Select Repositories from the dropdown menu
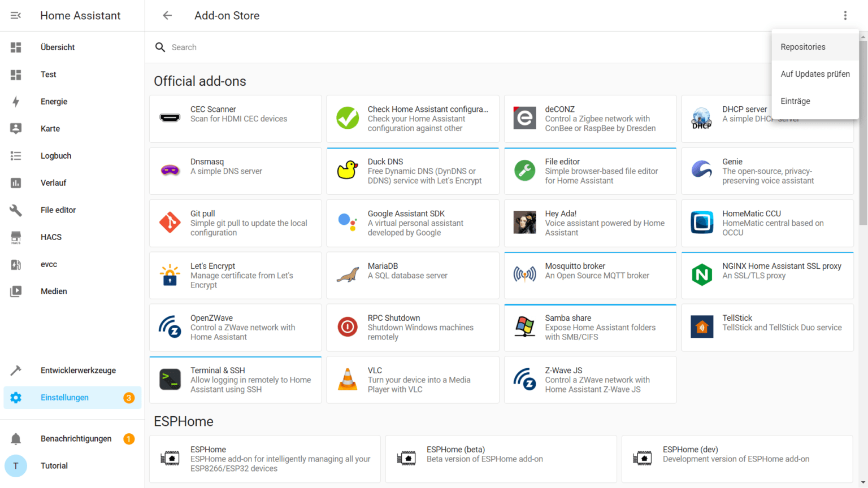868x488 pixels. (803, 47)
